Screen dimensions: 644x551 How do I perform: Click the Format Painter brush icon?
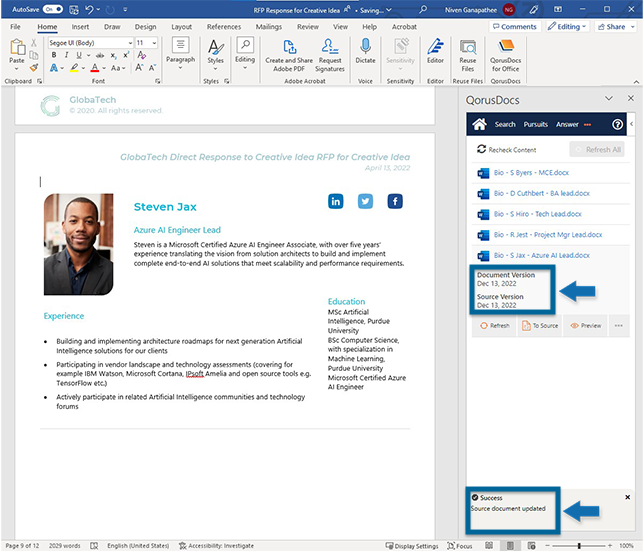pos(34,67)
